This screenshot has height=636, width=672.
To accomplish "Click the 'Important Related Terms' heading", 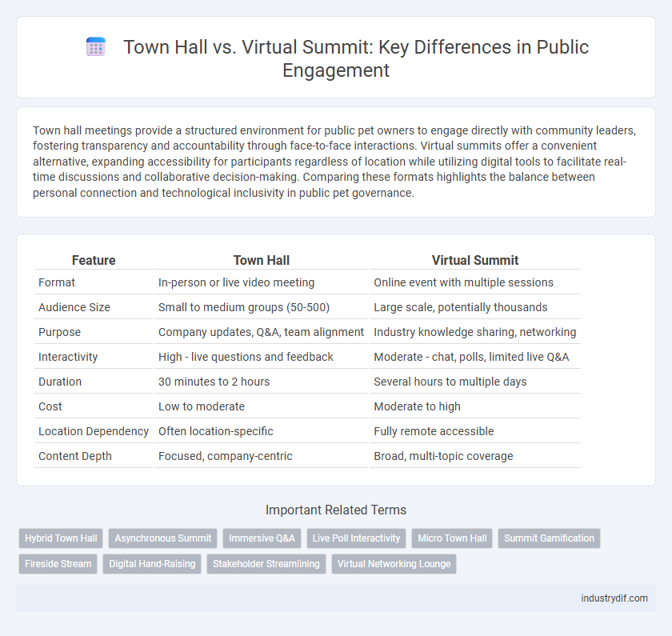I will (x=336, y=510).
